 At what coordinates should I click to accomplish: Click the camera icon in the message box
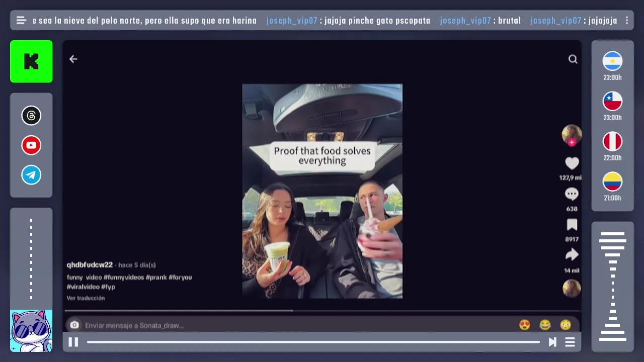click(x=74, y=325)
